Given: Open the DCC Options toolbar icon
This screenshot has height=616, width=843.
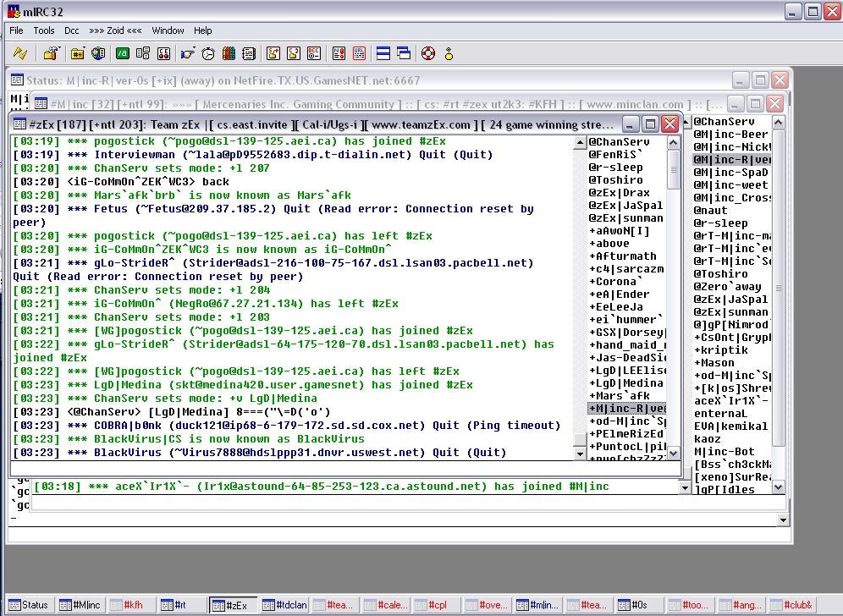Looking at the screenshot, I should [314, 53].
